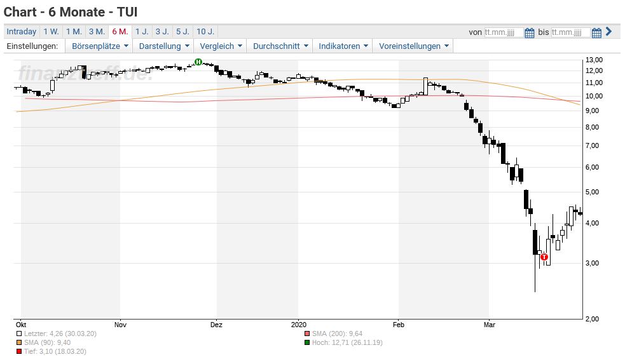Select the 1 M. timeframe tab

[x=74, y=32]
